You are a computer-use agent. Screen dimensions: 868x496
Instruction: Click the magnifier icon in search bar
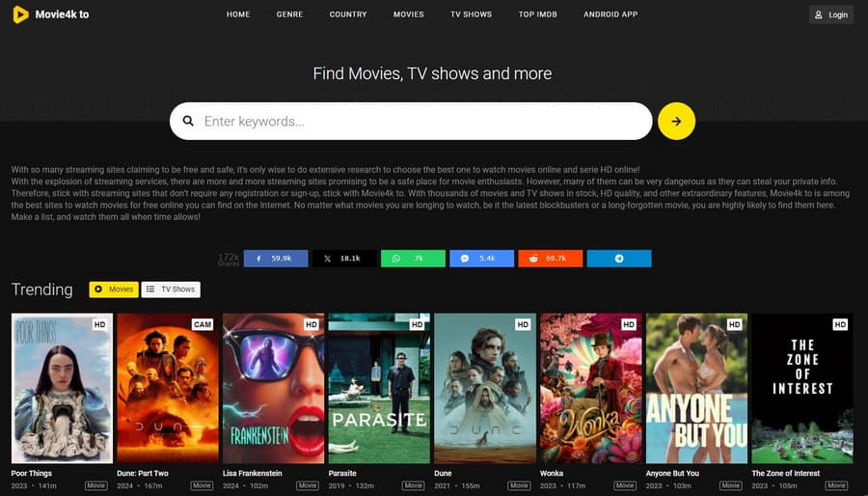(188, 121)
